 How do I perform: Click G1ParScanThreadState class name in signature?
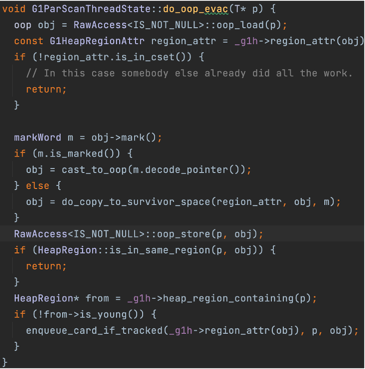[91, 9]
